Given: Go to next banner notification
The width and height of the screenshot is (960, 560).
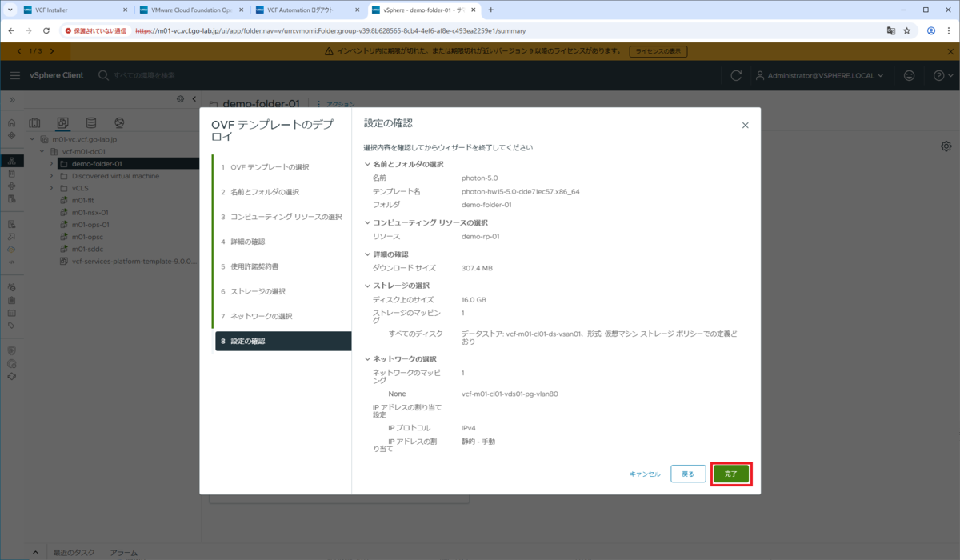Looking at the screenshot, I should point(53,50).
